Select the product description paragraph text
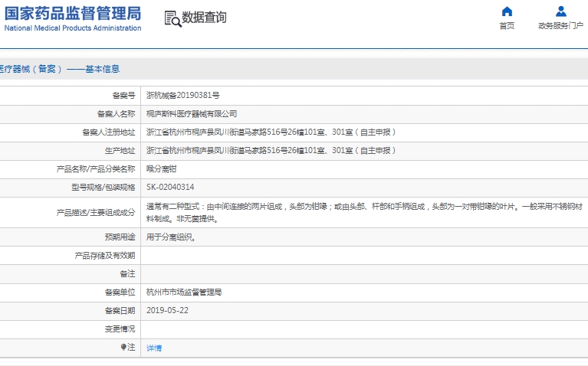The image size is (588, 366). click(364, 212)
